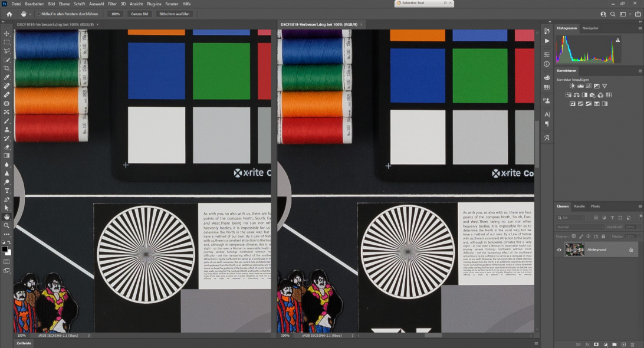
Task: Click the foreground color swatch
Action: tap(5, 249)
